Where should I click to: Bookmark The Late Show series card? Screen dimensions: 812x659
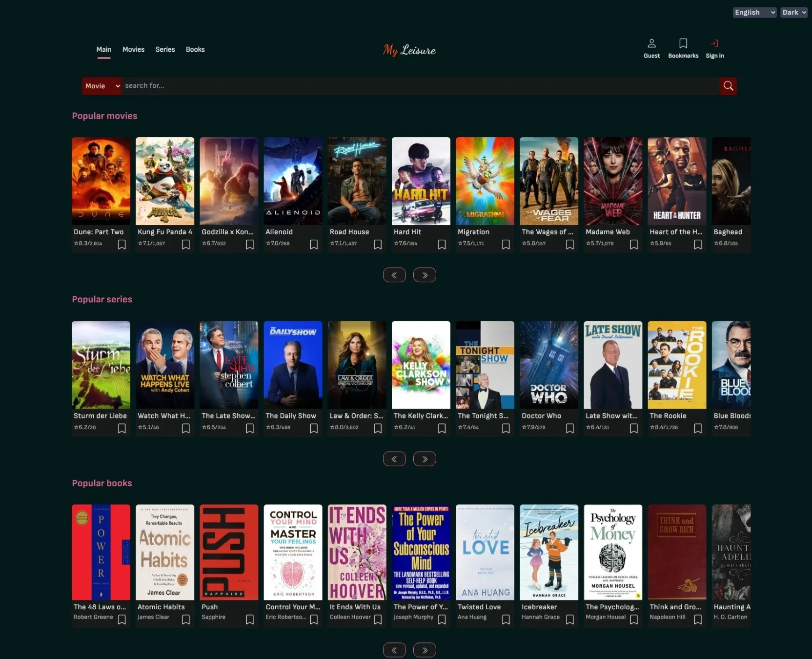coord(250,428)
